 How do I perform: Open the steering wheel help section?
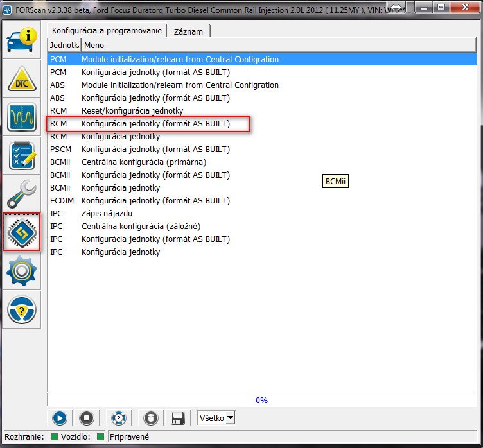click(22, 309)
